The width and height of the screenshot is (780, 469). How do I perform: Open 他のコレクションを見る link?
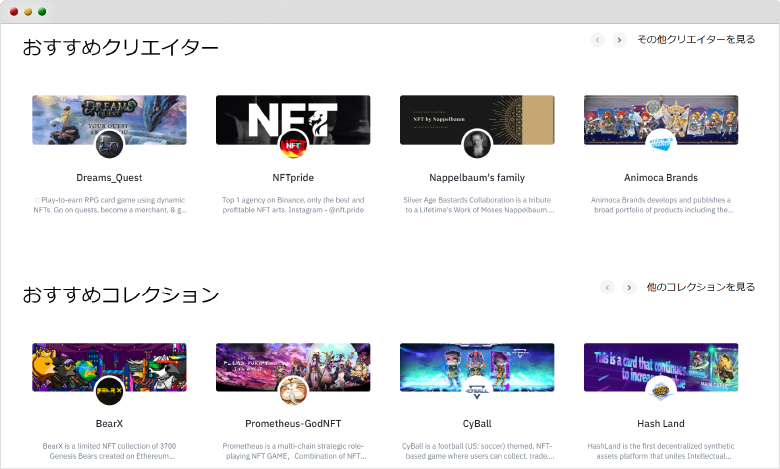point(701,287)
